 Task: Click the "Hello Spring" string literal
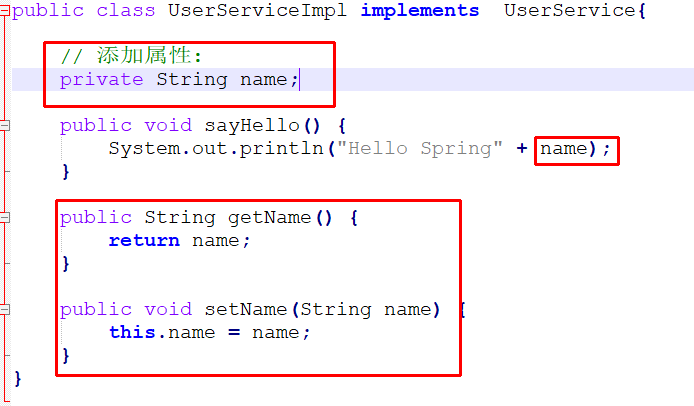point(420,149)
